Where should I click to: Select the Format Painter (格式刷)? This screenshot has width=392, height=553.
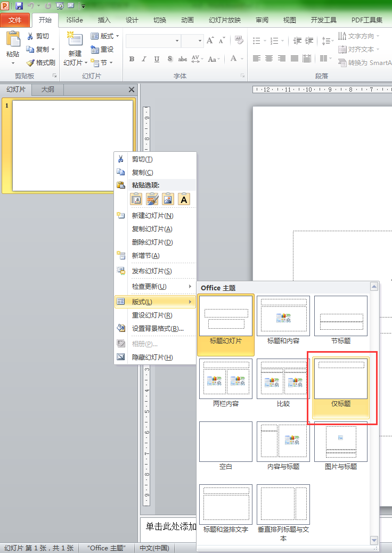pos(40,63)
